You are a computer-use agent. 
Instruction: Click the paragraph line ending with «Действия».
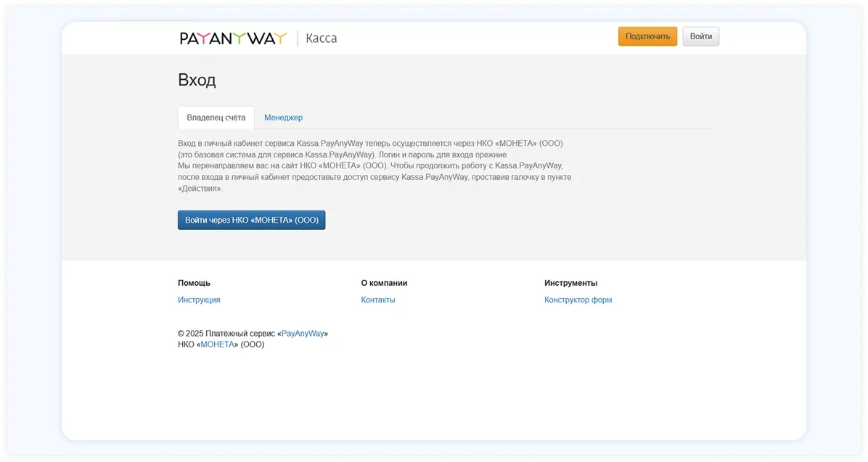[x=200, y=188]
